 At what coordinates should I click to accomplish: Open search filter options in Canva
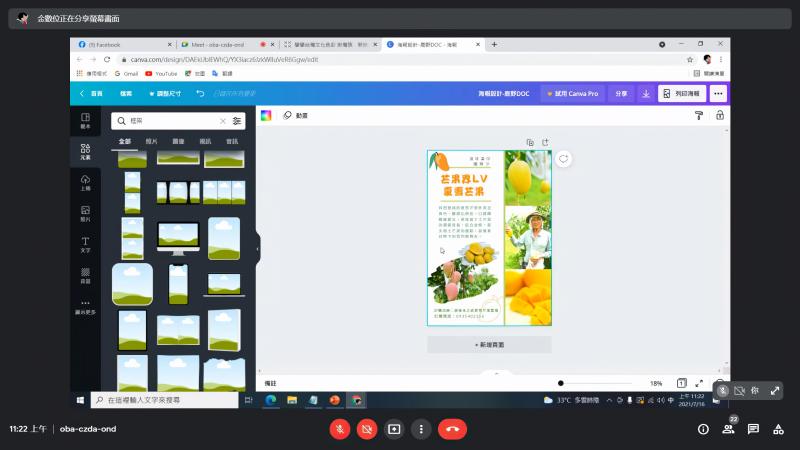pyautogui.click(x=237, y=121)
